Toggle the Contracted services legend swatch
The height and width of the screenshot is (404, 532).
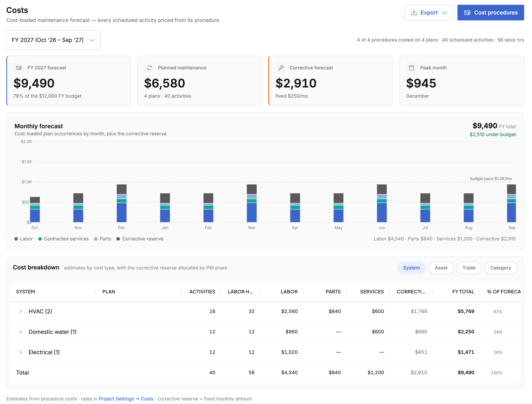40,239
